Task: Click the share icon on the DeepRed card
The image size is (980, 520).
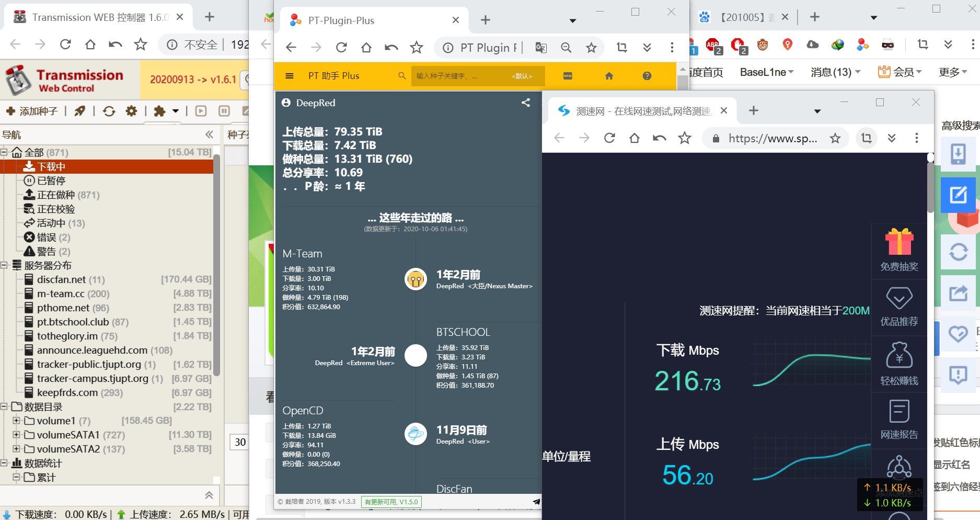Action: (x=526, y=103)
